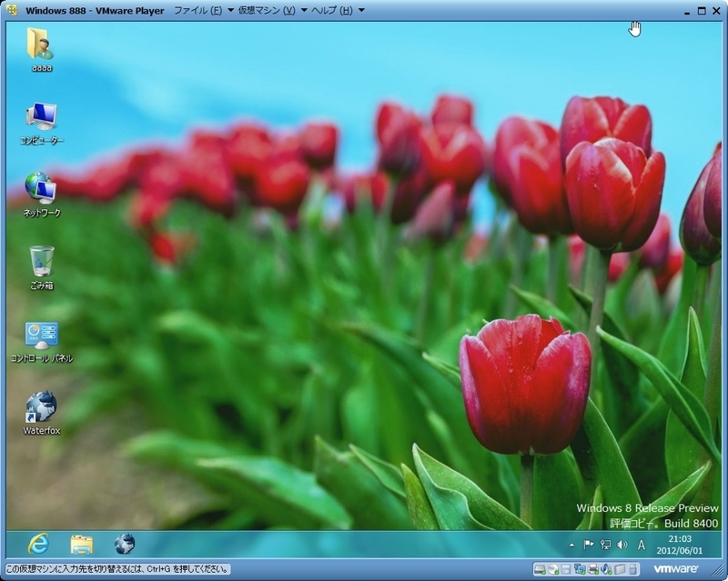Open the aaaa user folder icon
The image size is (728, 581).
tap(41, 50)
